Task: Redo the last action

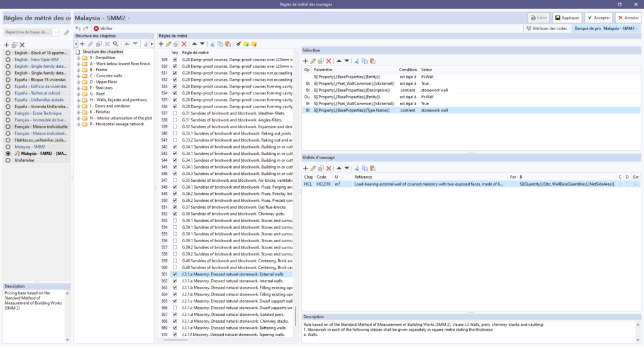Action: click(x=86, y=28)
